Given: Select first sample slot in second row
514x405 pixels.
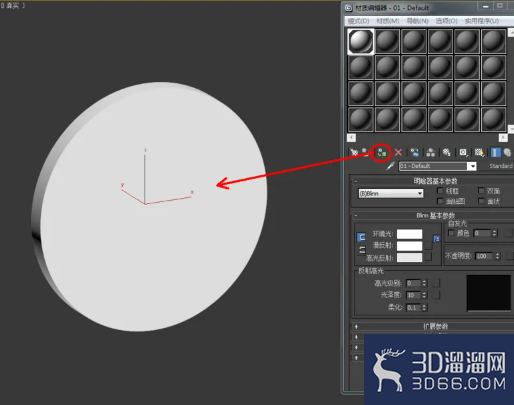Looking at the screenshot, I should pyautogui.click(x=360, y=67).
